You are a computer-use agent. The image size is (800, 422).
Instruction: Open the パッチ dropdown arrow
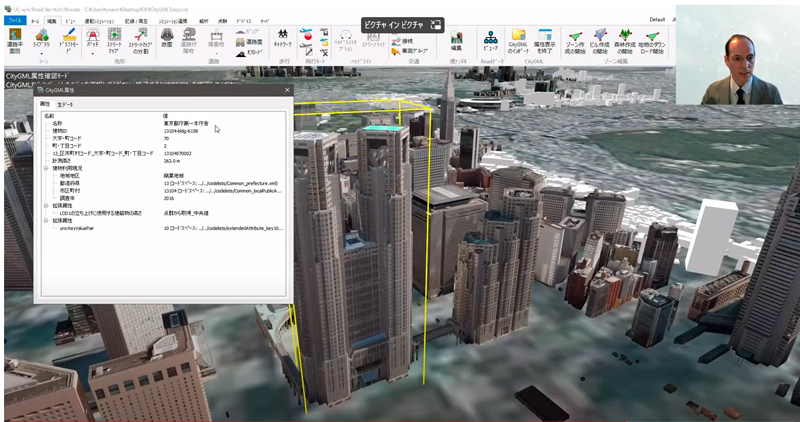pyautogui.click(x=95, y=55)
